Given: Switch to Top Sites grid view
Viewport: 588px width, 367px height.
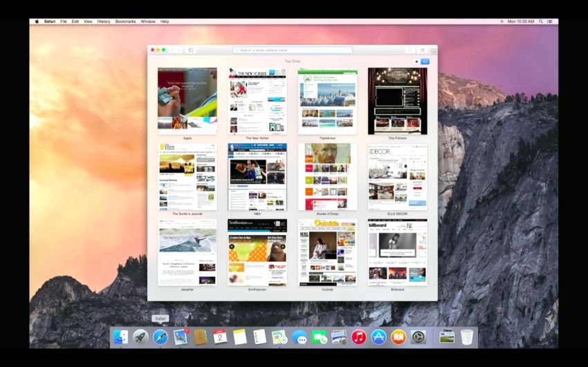Looking at the screenshot, I should click(x=425, y=62).
